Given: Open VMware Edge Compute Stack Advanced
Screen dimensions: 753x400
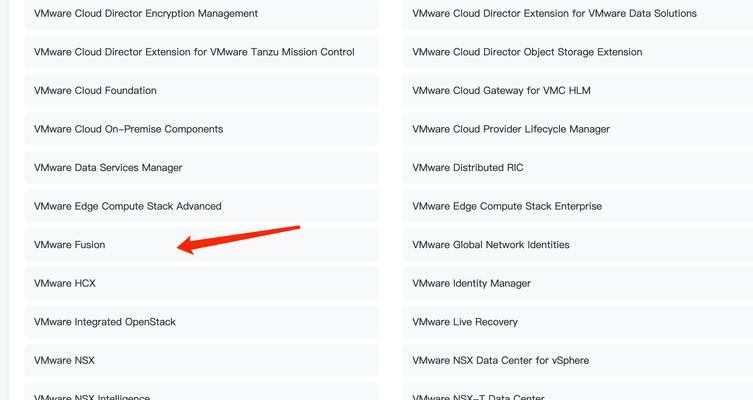Looking at the screenshot, I should (201, 206).
